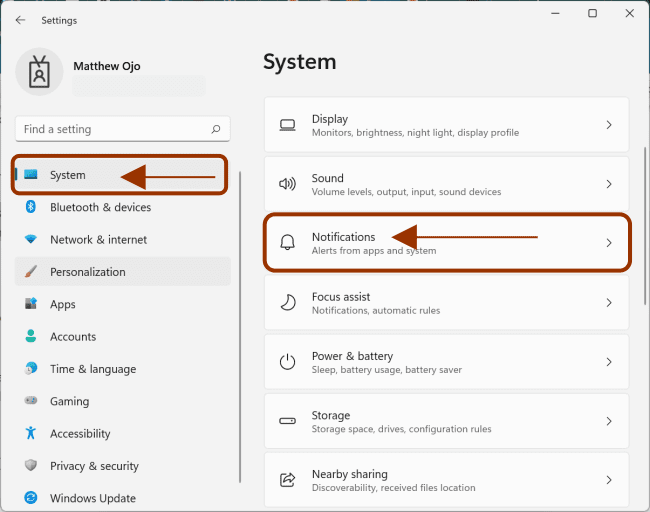Open the Storage settings card
The image size is (650, 512).
446,421
